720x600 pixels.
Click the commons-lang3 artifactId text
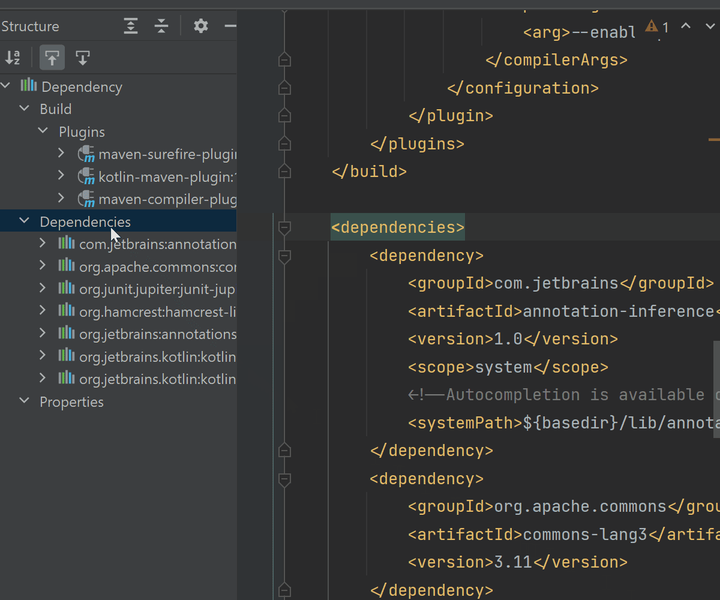click(x=585, y=534)
